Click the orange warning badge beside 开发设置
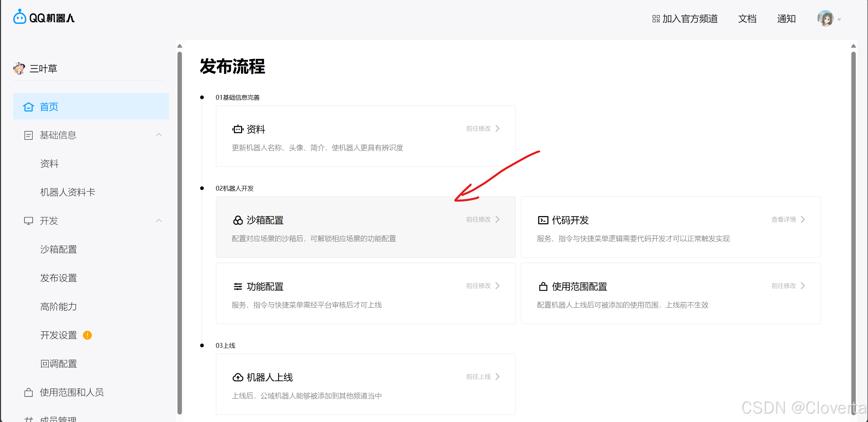The image size is (868, 422). [x=87, y=335]
